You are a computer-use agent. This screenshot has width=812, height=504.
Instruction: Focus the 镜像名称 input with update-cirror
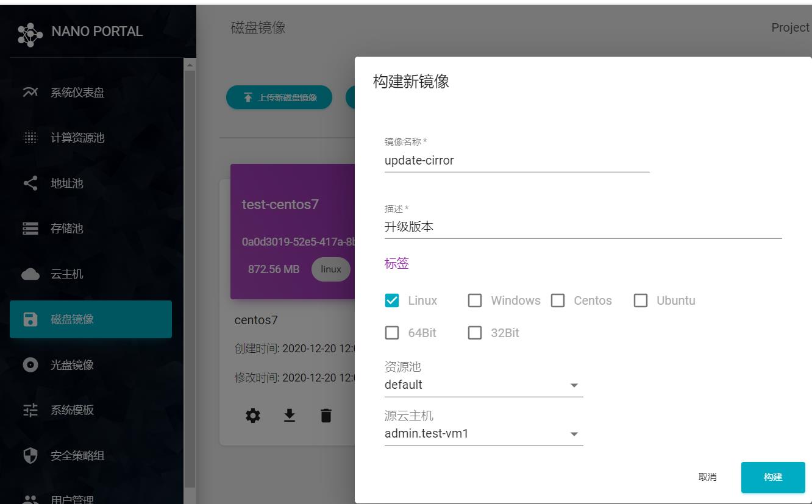517,161
